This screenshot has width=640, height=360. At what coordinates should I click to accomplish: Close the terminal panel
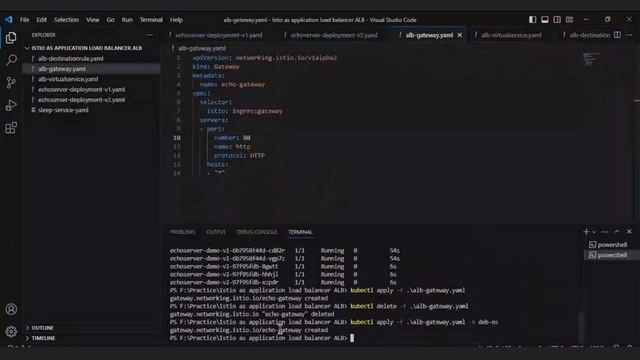point(629,232)
